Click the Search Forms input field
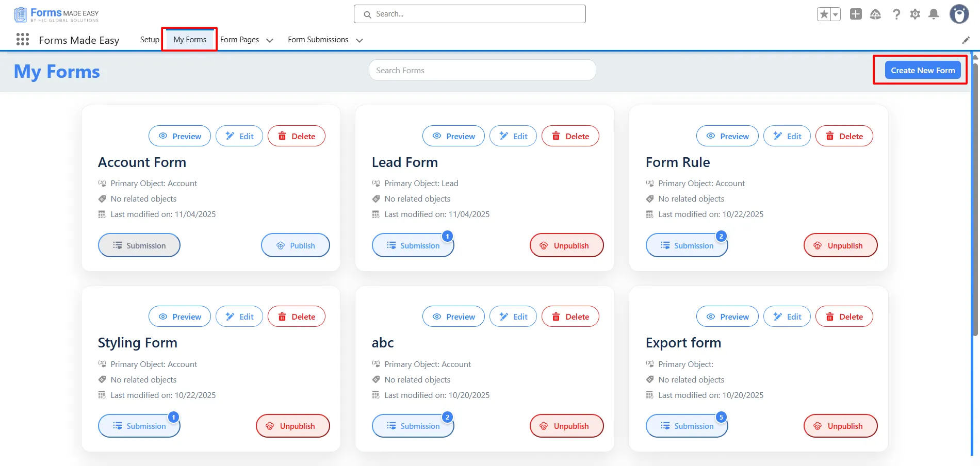The image size is (980, 466). [482, 70]
